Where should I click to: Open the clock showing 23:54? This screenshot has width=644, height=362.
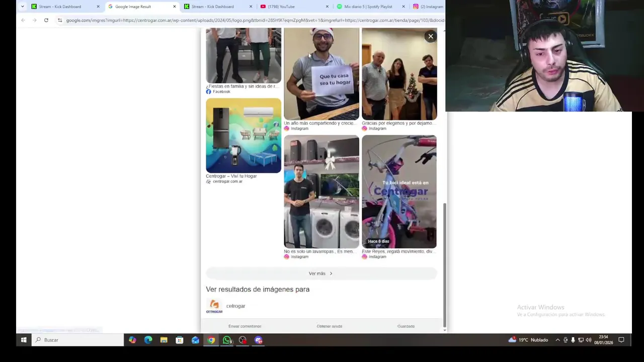tap(604, 340)
